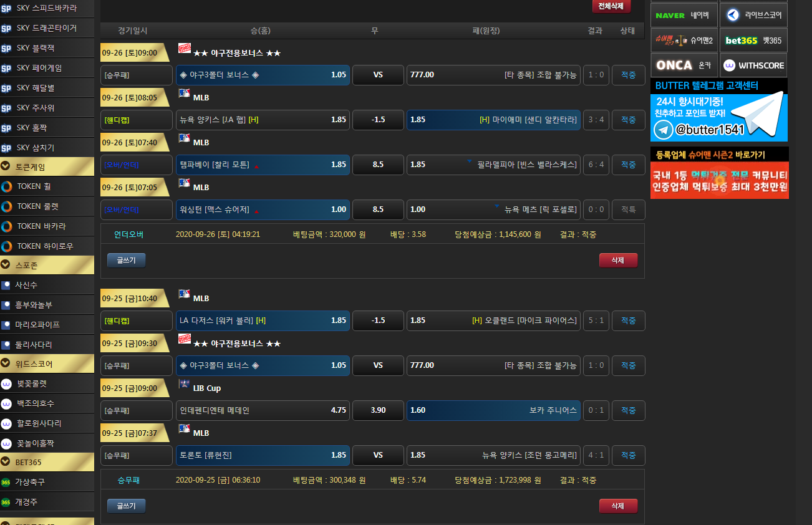Click the TOKEN 룰렛 ring icon
Viewport: 812px width, 525px height.
(x=6, y=206)
